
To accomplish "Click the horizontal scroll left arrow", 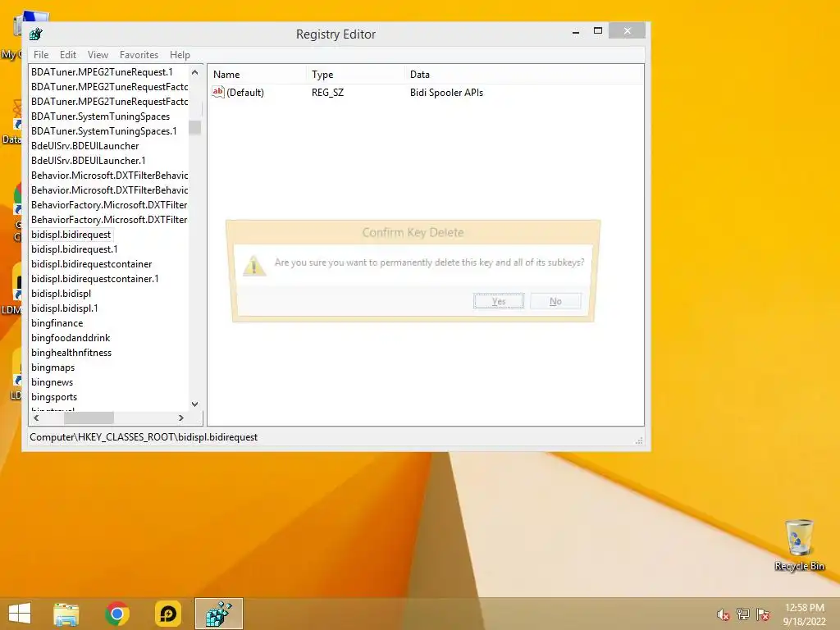I will [36, 418].
